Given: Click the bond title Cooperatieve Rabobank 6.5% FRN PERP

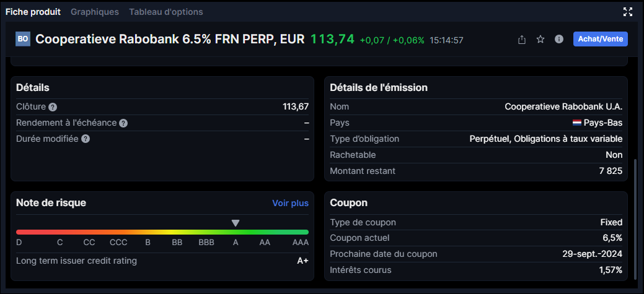Looking at the screenshot, I should [170, 39].
